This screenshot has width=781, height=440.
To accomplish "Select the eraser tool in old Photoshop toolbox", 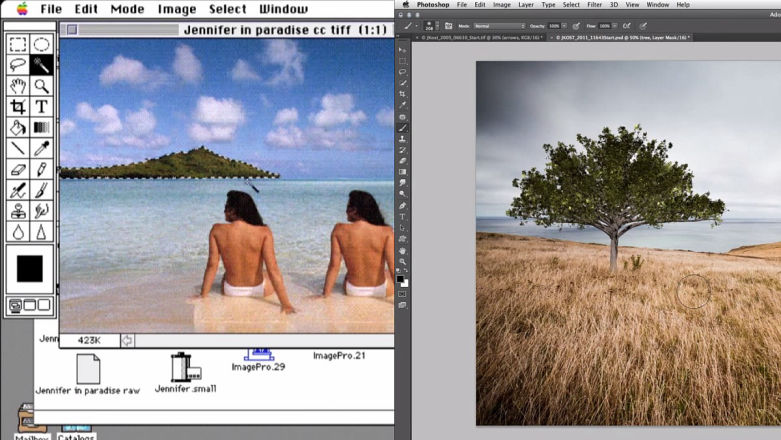I will (x=18, y=169).
